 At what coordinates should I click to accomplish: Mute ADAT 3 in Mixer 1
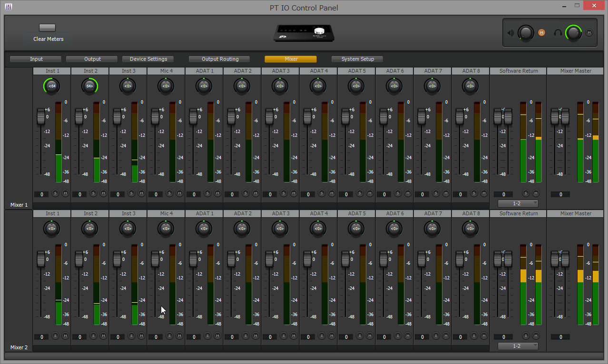(294, 193)
